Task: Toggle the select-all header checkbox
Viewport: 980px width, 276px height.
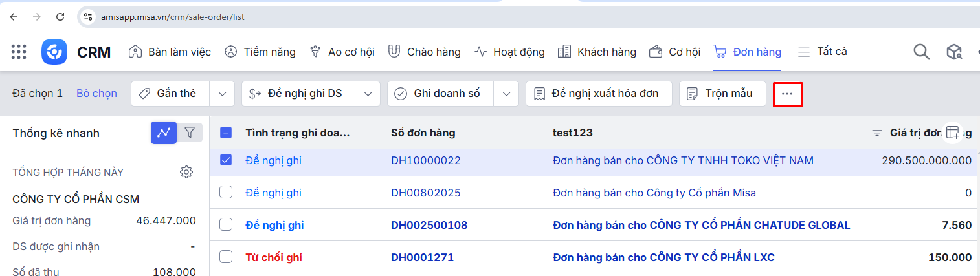Action: pyautogui.click(x=226, y=133)
